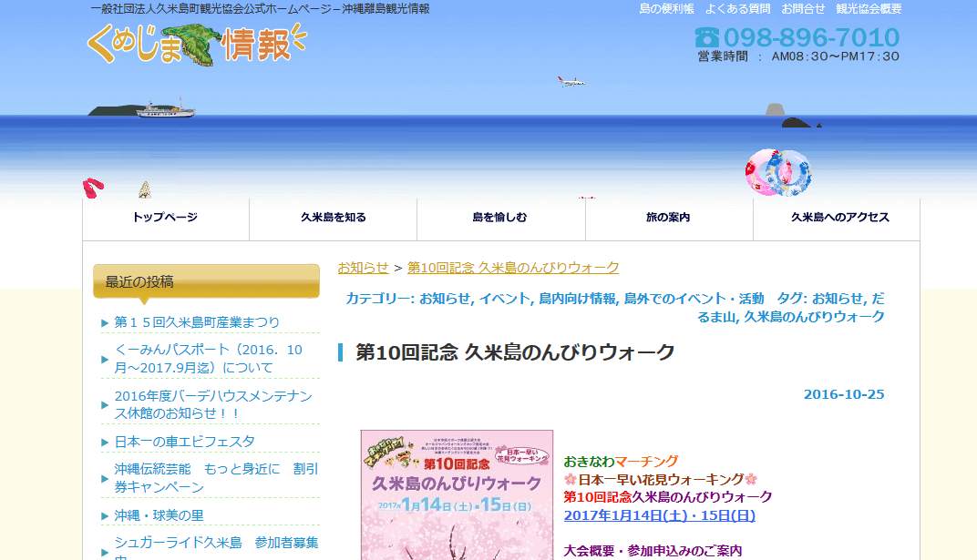Open the 島を愉しむ menu
The height and width of the screenshot is (560, 977).
(499, 218)
